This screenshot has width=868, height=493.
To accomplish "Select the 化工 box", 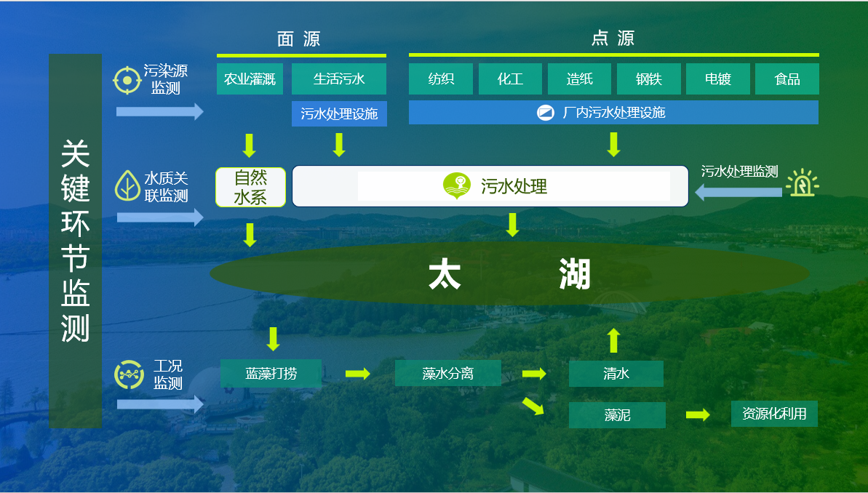I will (x=510, y=79).
